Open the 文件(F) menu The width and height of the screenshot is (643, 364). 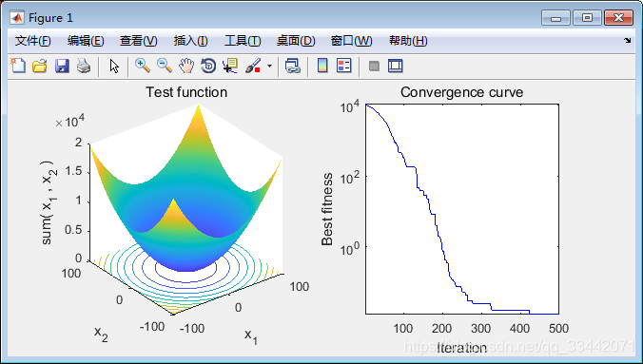coord(32,41)
